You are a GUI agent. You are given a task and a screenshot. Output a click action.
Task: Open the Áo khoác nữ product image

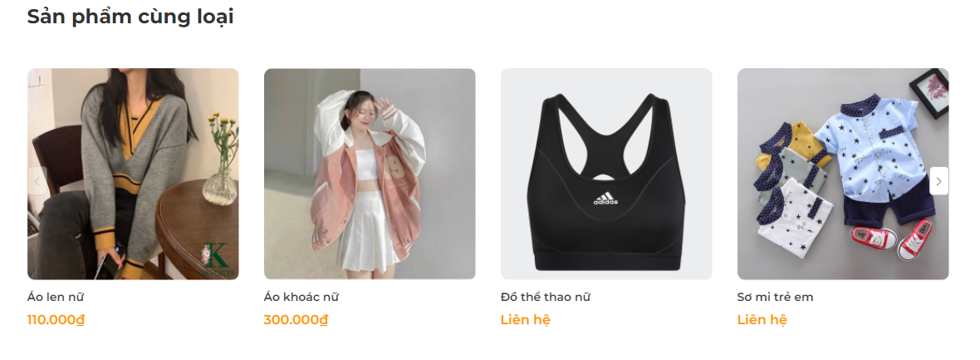tap(370, 174)
